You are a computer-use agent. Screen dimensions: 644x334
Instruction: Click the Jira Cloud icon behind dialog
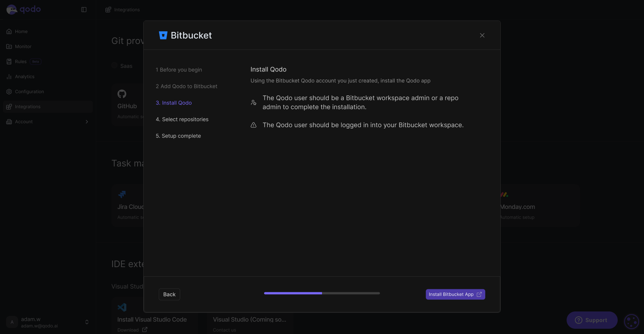[122, 195]
